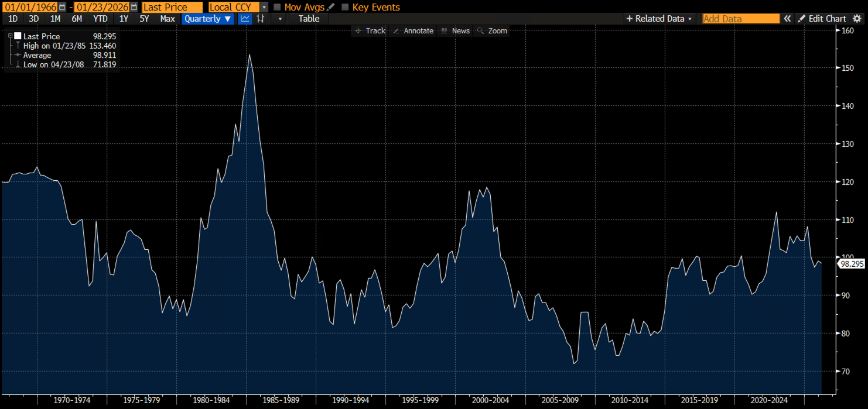The width and height of the screenshot is (868, 409).
Task: Open the Quarterly periodicity dropdown
Action: click(207, 19)
